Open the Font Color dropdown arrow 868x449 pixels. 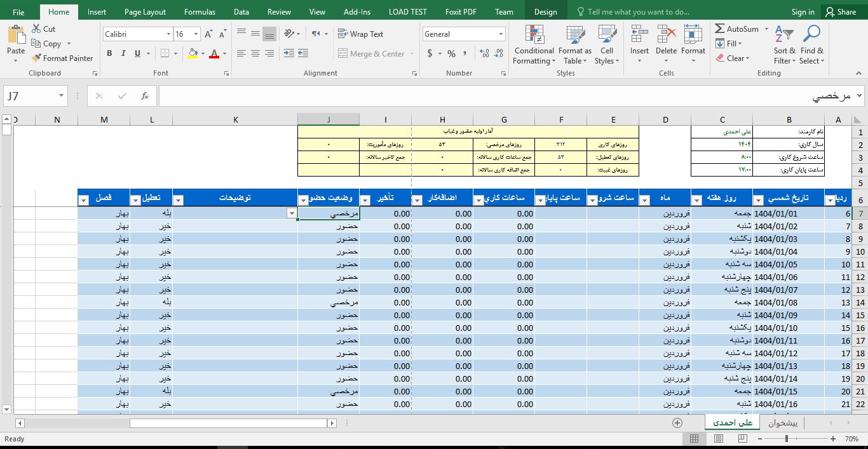225,54
